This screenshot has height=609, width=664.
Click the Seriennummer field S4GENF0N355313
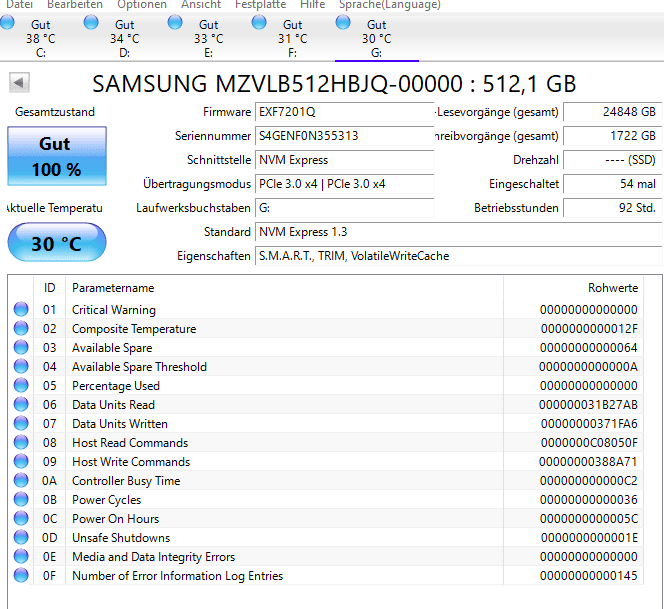point(345,136)
